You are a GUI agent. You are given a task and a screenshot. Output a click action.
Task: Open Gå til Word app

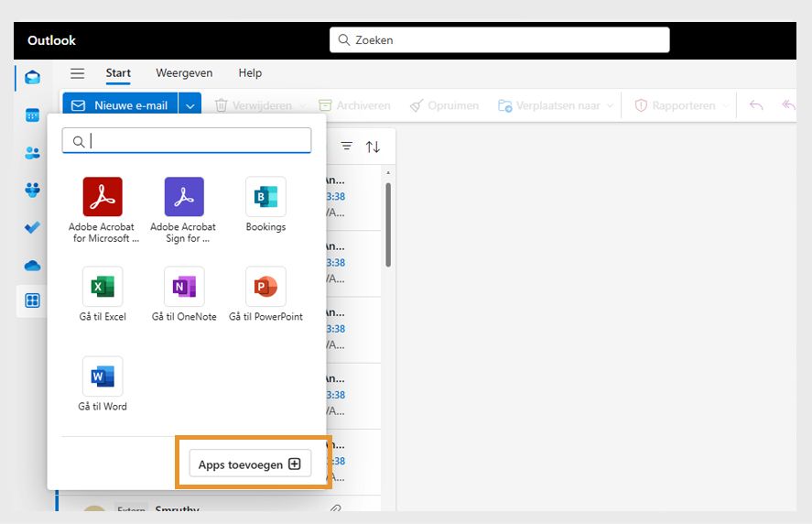(x=103, y=384)
